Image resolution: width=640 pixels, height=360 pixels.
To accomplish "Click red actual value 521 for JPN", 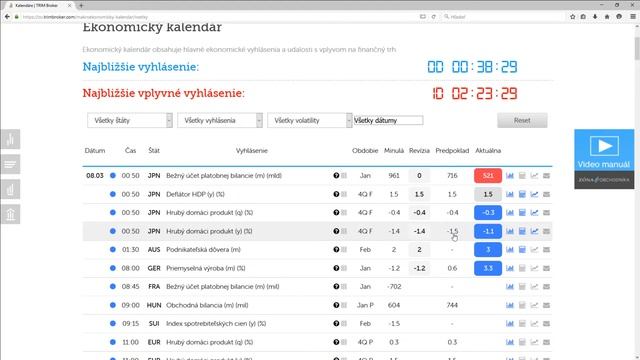I will (488, 176).
